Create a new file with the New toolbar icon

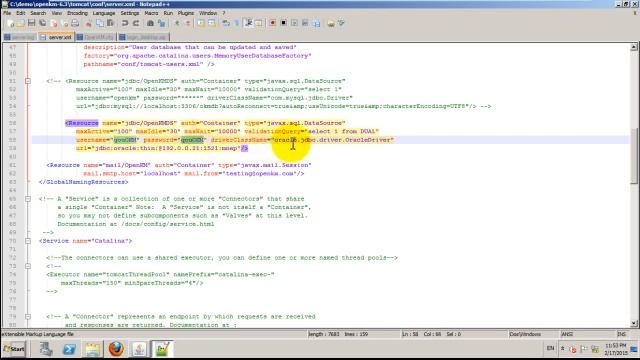[10, 23]
